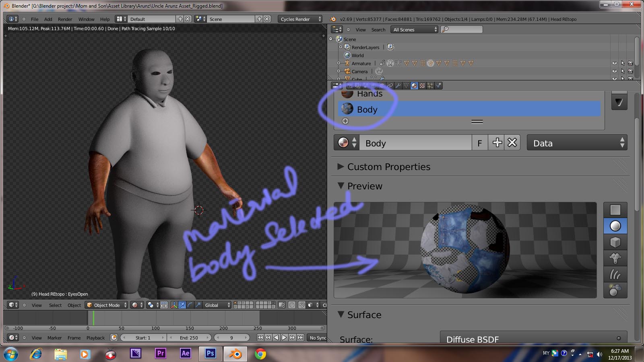Screen dimensions: 644x362
Task: Open the Object Mode dropdown
Action: pos(107,305)
